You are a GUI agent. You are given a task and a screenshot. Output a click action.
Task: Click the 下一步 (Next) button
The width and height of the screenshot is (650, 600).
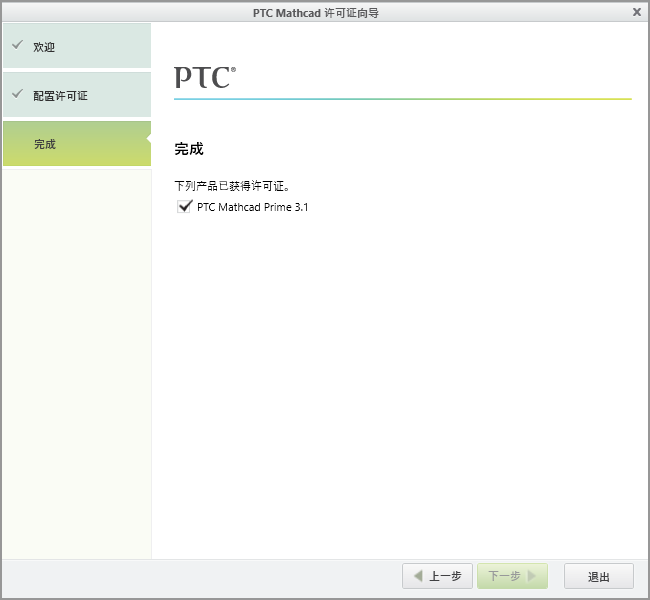512,576
